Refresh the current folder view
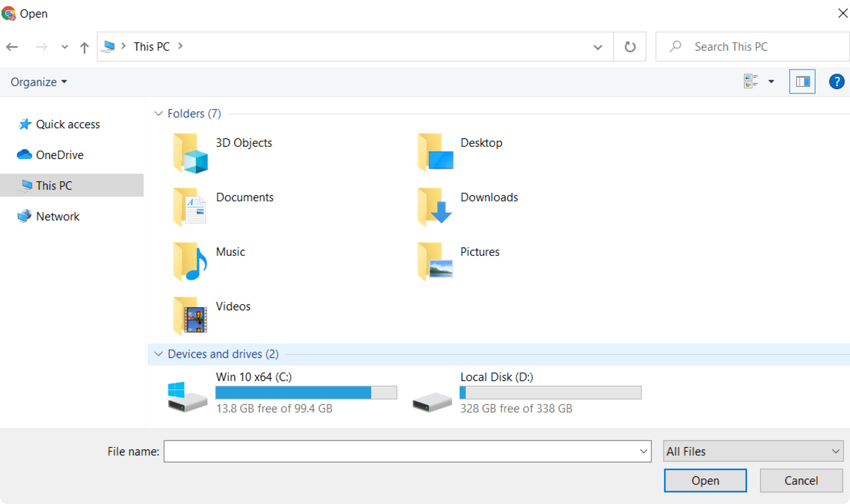Screen dimensions: 850x504 (630, 46)
